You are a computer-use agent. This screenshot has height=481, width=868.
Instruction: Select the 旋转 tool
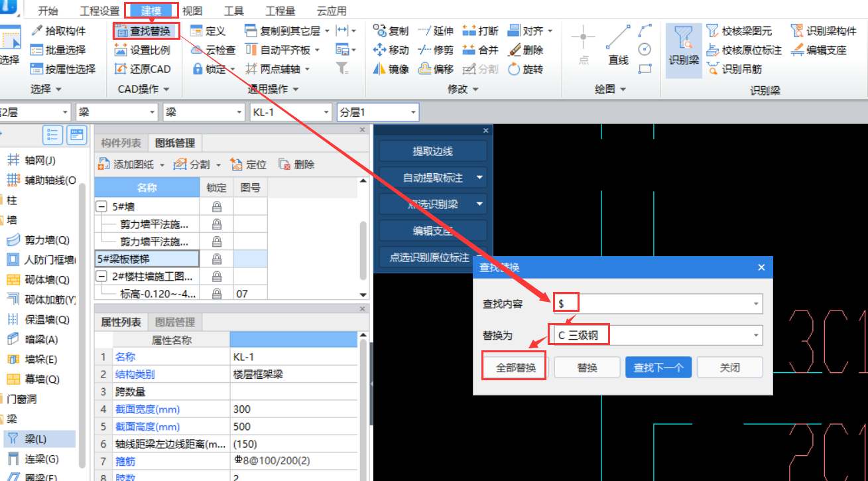[526, 69]
